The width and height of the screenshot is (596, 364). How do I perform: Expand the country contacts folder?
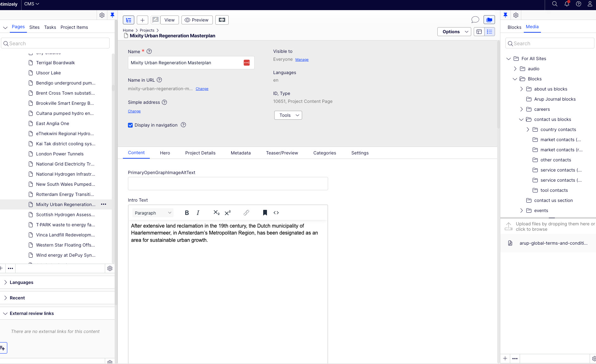click(x=528, y=129)
